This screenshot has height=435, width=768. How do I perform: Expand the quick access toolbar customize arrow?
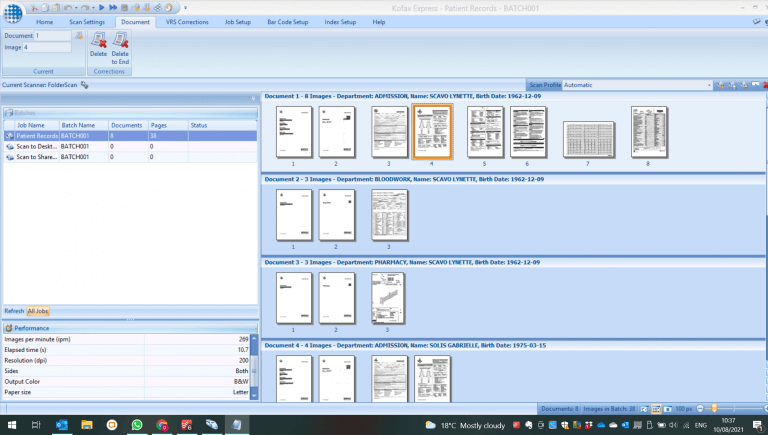[187, 8]
